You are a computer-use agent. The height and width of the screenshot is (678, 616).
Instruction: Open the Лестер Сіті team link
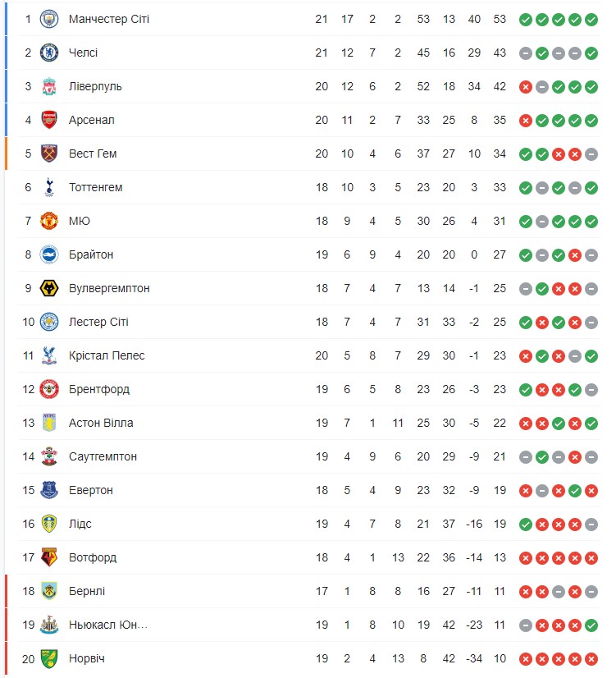coord(98,322)
